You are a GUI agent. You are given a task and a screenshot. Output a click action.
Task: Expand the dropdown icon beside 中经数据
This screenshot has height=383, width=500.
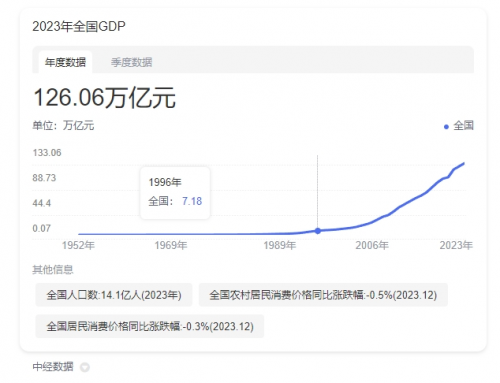(x=85, y=367)
